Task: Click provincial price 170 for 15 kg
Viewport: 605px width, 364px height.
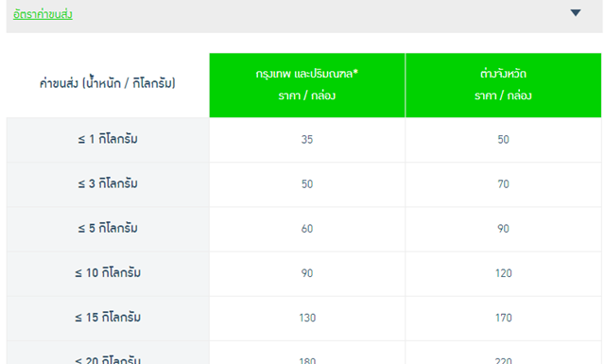Action: coord(504,318)
